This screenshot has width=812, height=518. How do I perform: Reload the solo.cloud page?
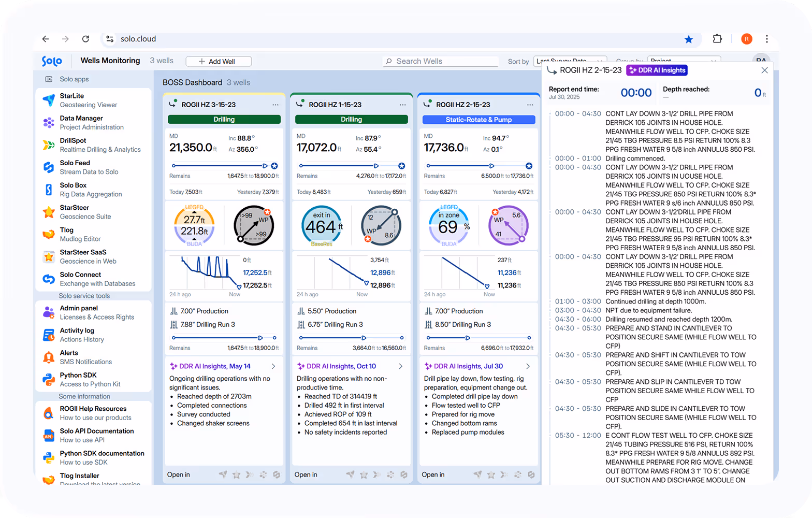point(85,39)
